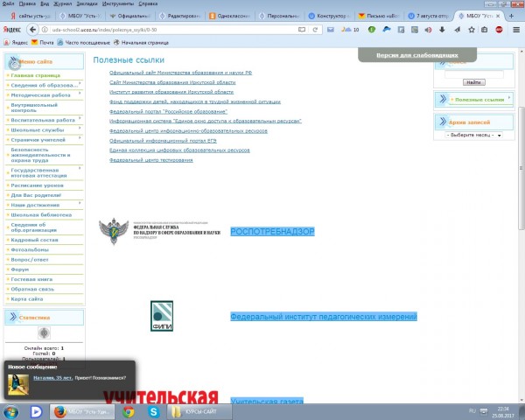Open the weather widget showing 10
The width and height of the screenshot is (525, 420).
[350, 30]
